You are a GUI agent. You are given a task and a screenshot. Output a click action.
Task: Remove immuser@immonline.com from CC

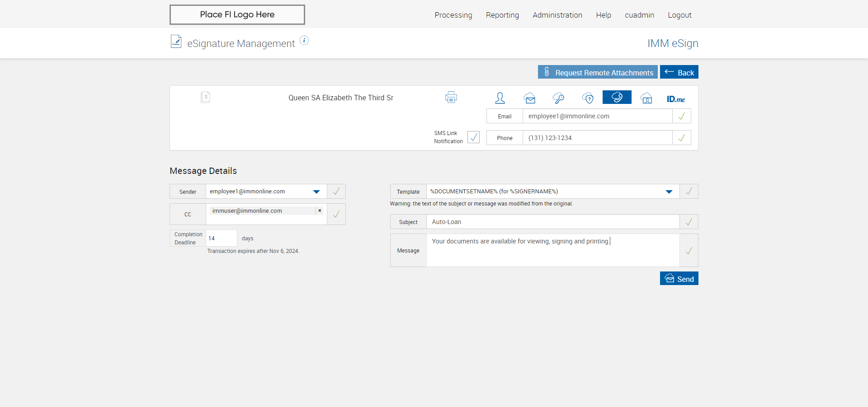(x=320, y=211)
